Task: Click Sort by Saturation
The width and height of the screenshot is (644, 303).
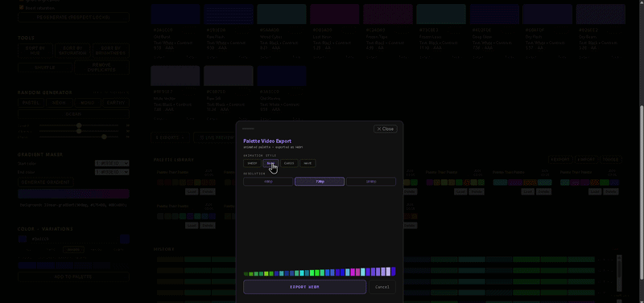Action: [x=72, y=51]
